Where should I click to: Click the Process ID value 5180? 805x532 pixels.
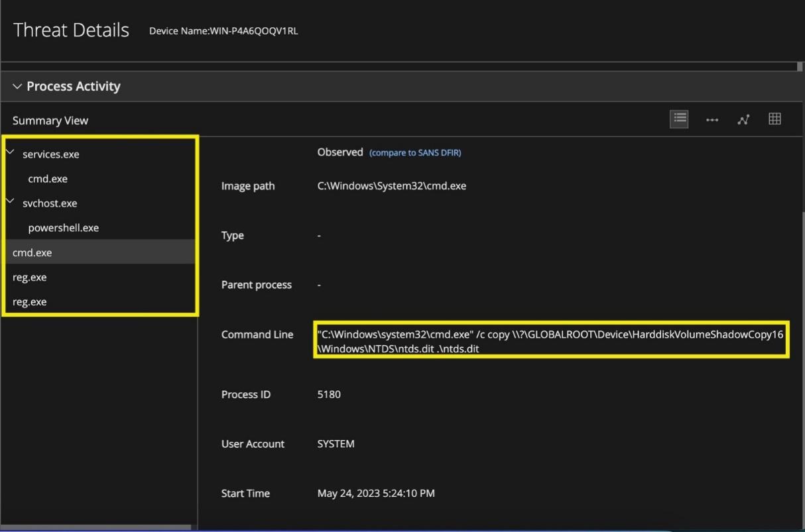(x=329, y=394)
